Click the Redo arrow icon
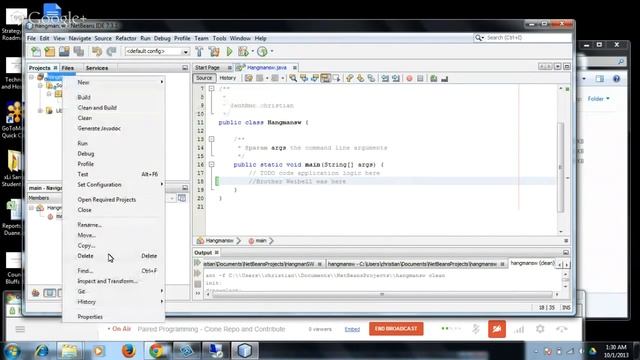 point(111,51)
